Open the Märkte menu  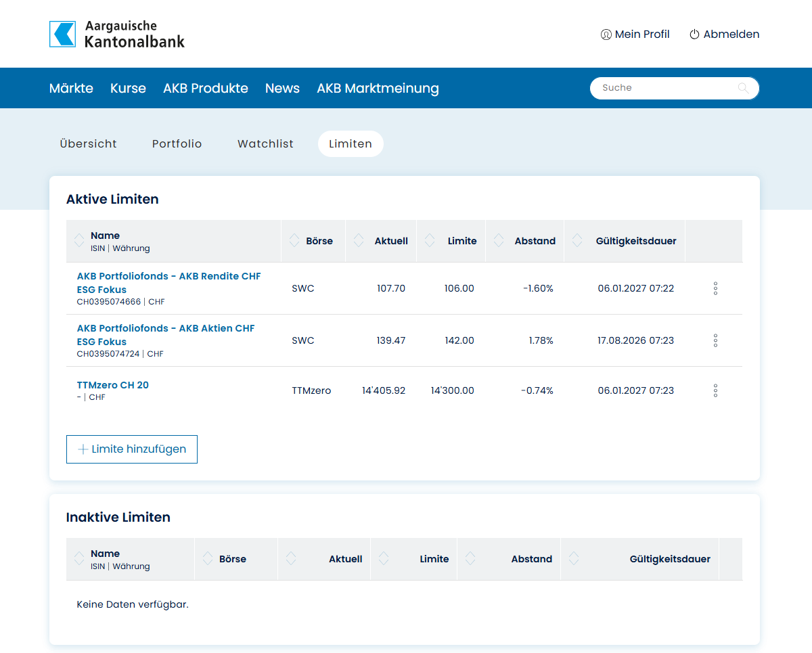71,88
